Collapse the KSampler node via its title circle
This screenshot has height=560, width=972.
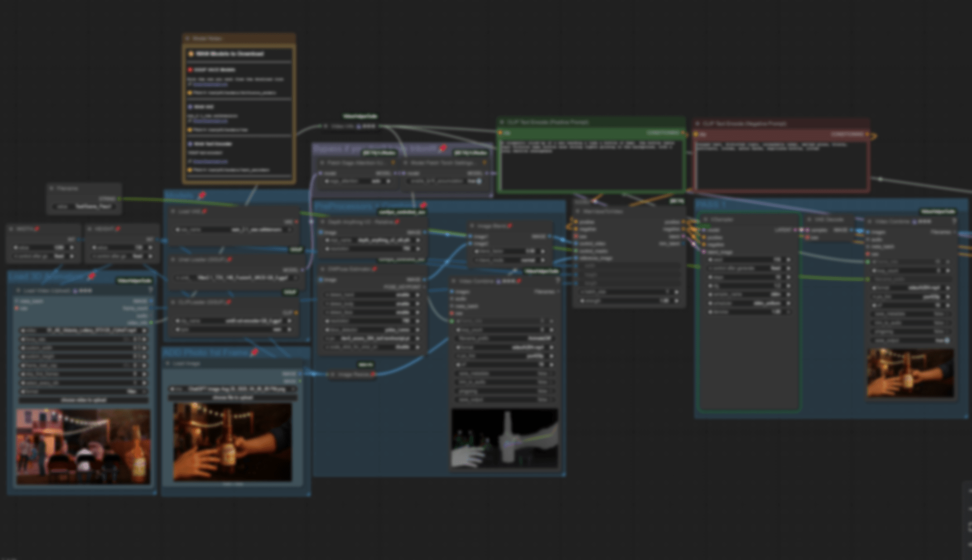(706, 219)
